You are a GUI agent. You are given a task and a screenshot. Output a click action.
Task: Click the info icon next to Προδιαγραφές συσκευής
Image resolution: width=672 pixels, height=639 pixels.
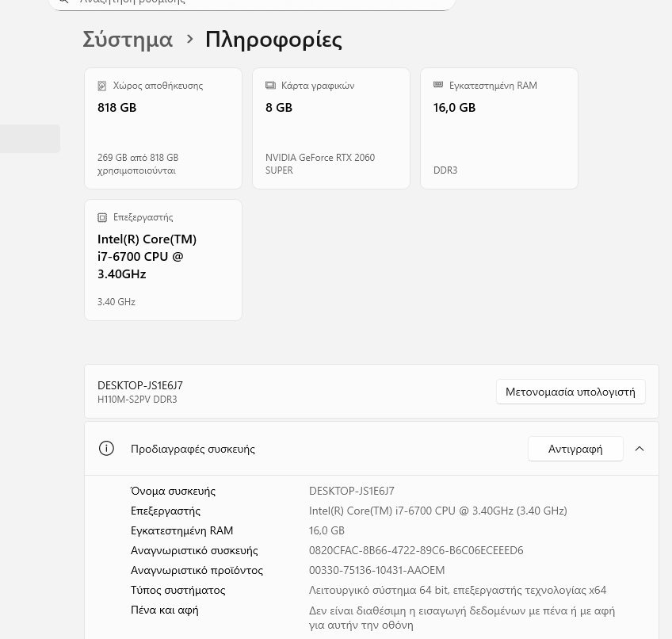point(106,449)
